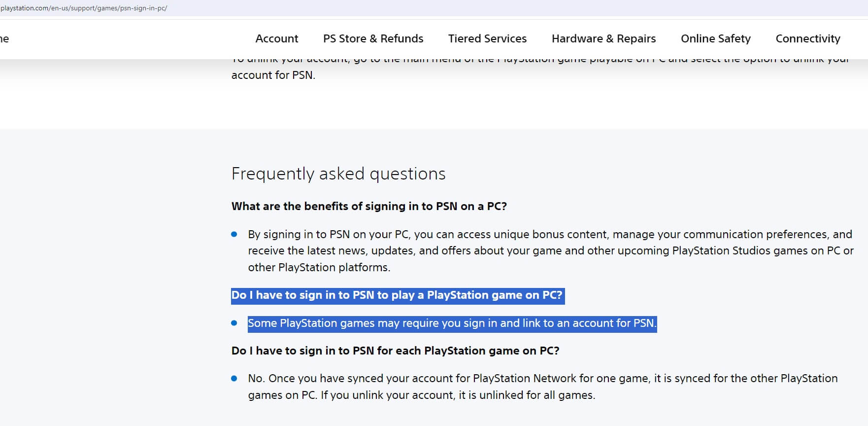Click the browser address bar URL
Image resolution: width=868 pixels, height=426 pixels.
tap(84, 8)
